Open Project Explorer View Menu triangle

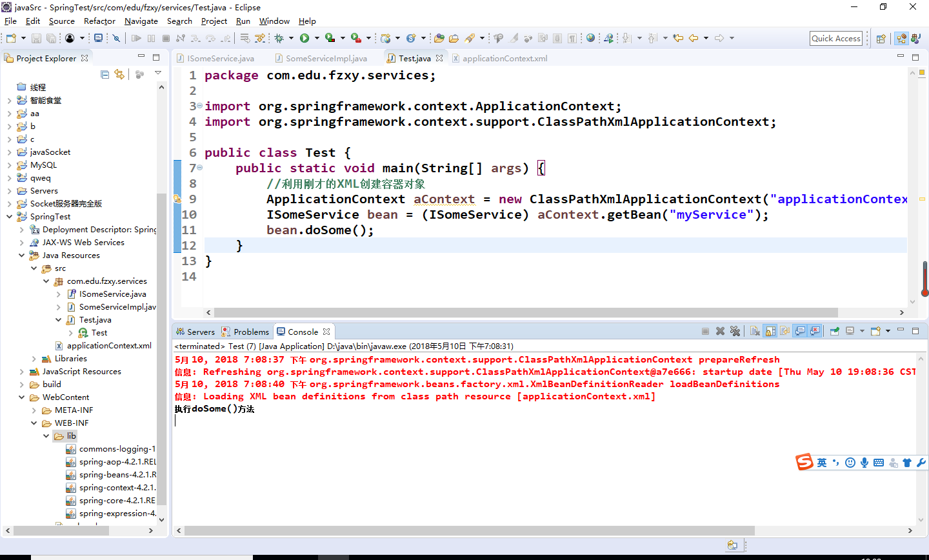(158, 73)
